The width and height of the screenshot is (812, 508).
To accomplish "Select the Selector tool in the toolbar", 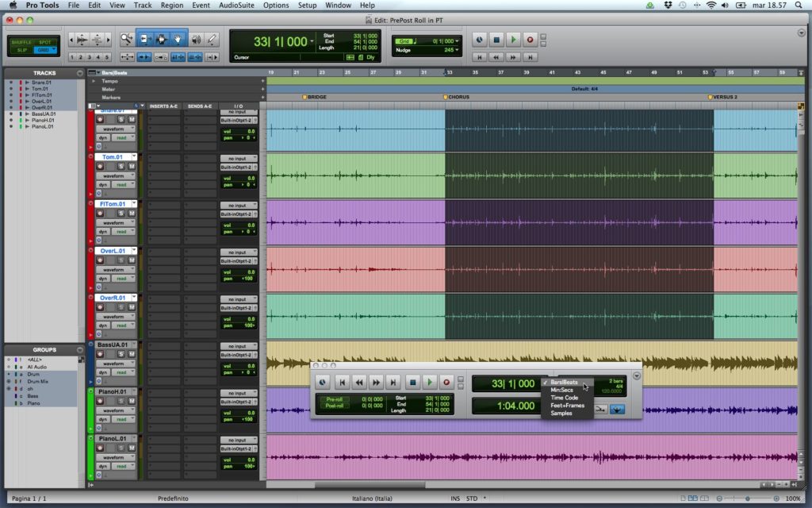I will click(x=161, y=40).
